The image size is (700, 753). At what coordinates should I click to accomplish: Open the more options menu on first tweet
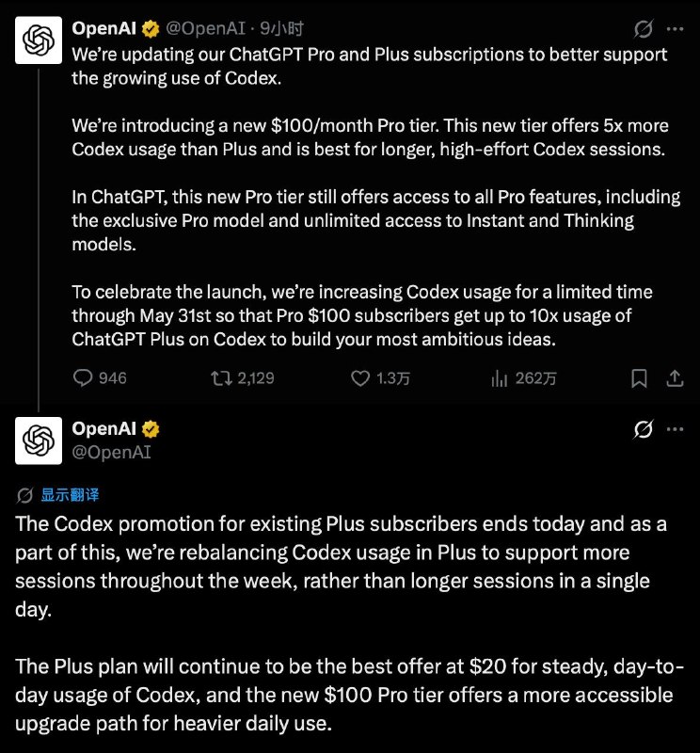(x=676, y=29)
